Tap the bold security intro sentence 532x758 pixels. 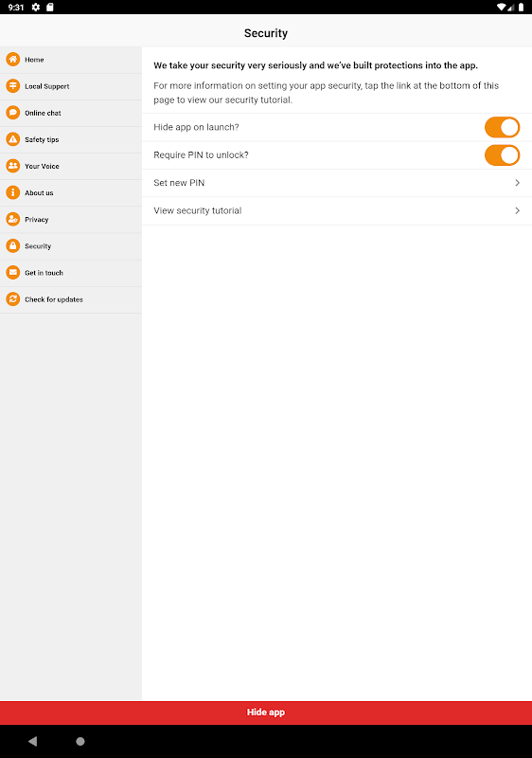[x=316, y=65]
